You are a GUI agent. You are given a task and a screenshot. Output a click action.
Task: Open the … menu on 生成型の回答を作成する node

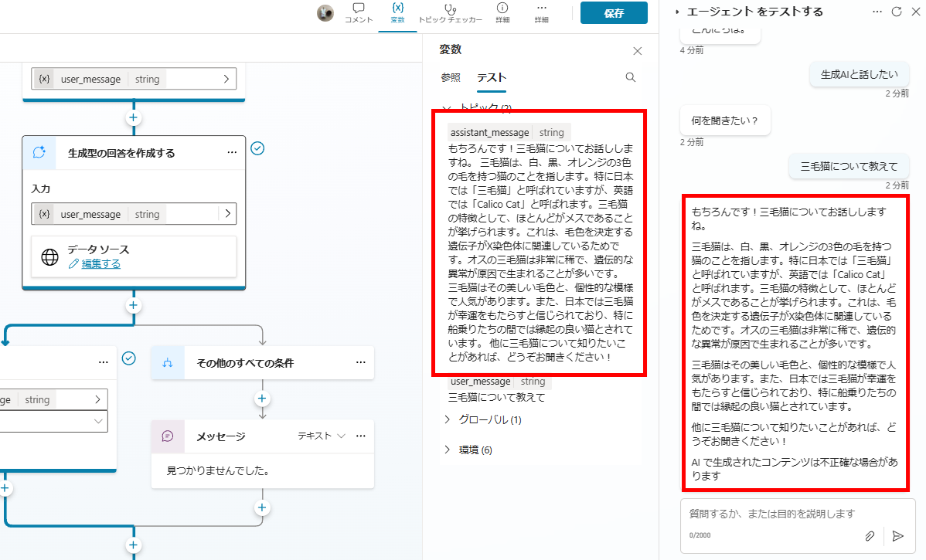click(x=232, y=153)
